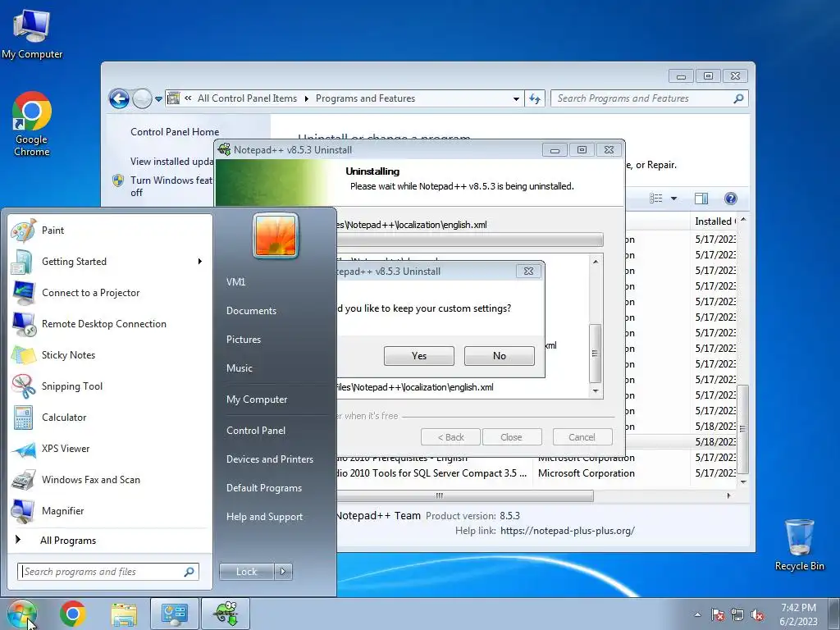Open Paint from the Start menu

coord(109,231)
